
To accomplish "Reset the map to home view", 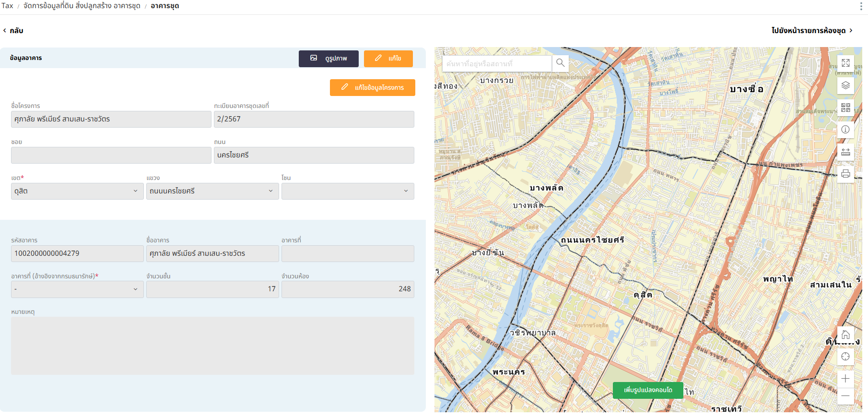I will pos(845,334).
